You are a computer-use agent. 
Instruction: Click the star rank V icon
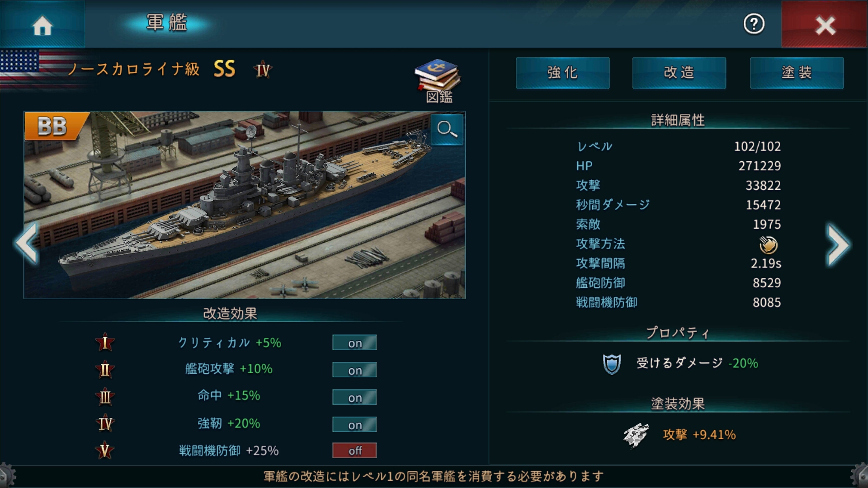point(105,450)
